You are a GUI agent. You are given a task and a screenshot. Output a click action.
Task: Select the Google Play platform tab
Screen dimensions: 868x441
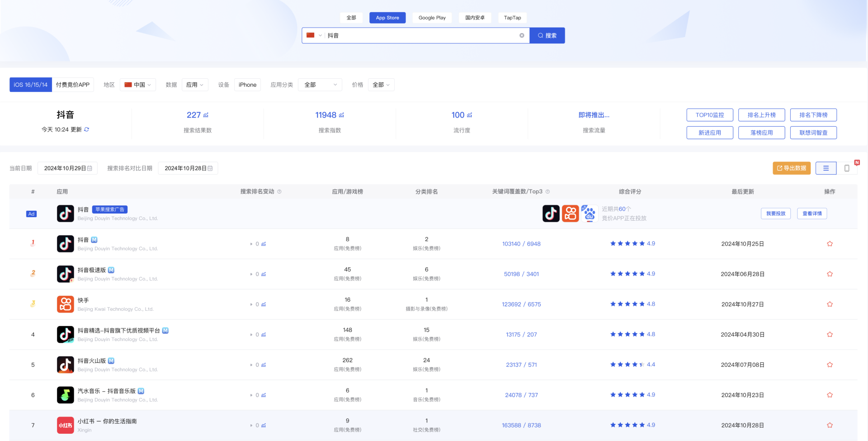tap(432, 18)
